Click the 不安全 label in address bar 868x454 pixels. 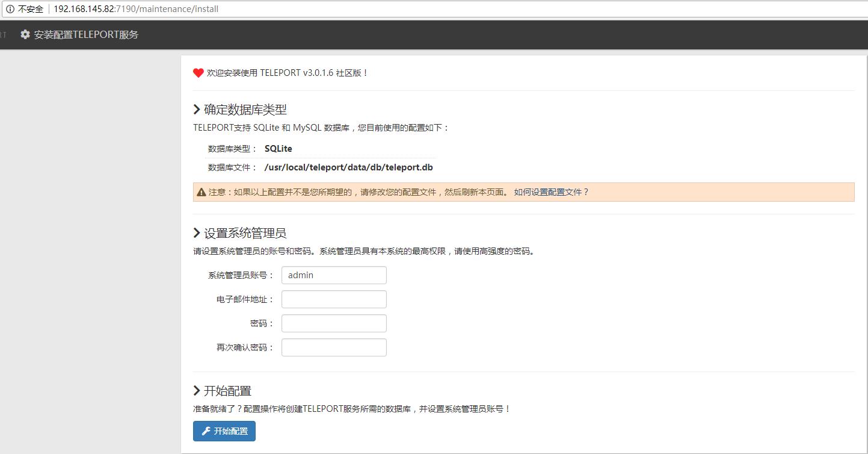[x=31, y=9]
